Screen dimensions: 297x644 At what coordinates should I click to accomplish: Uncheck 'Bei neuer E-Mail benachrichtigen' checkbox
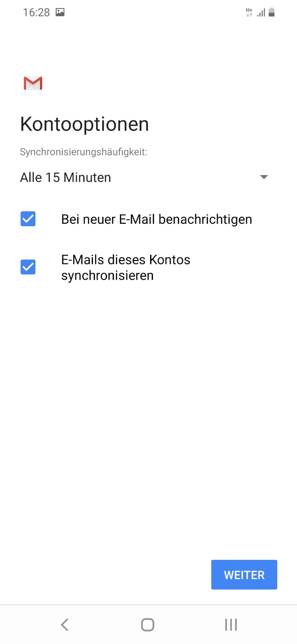28,219
